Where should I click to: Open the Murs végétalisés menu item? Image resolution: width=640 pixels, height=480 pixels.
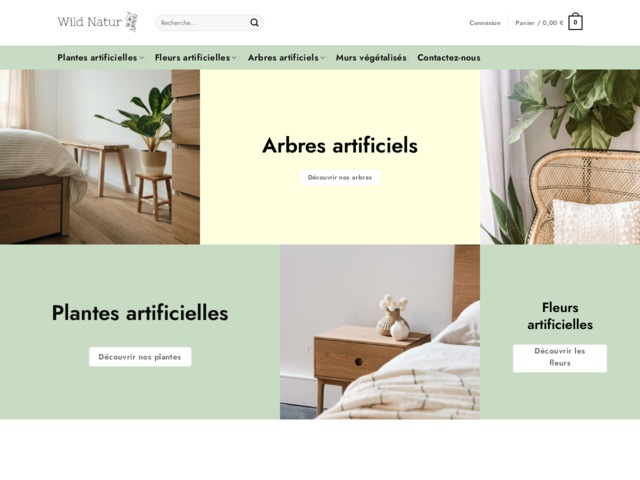coord(371,58)
